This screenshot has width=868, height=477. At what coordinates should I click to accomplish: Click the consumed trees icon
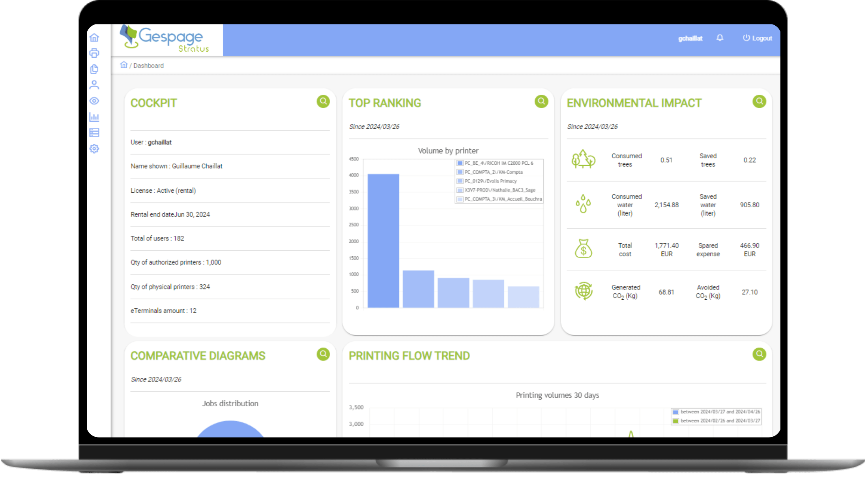click(x=584, y=160)
